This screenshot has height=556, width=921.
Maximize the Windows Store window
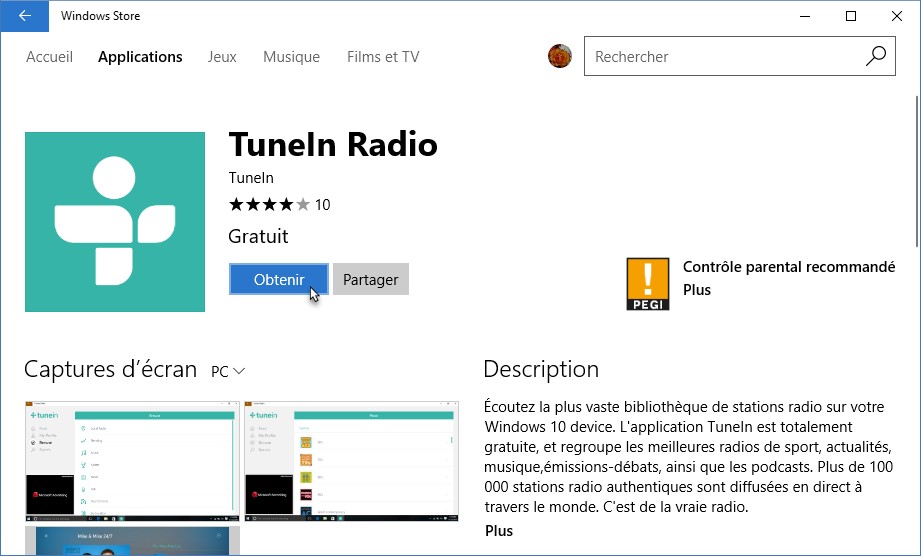(x=851, y=16)
